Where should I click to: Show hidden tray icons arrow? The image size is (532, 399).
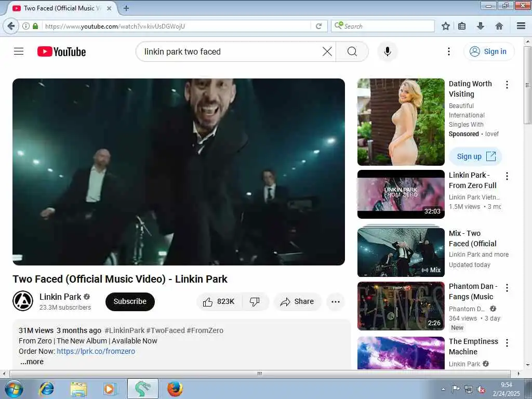point(443,389)
